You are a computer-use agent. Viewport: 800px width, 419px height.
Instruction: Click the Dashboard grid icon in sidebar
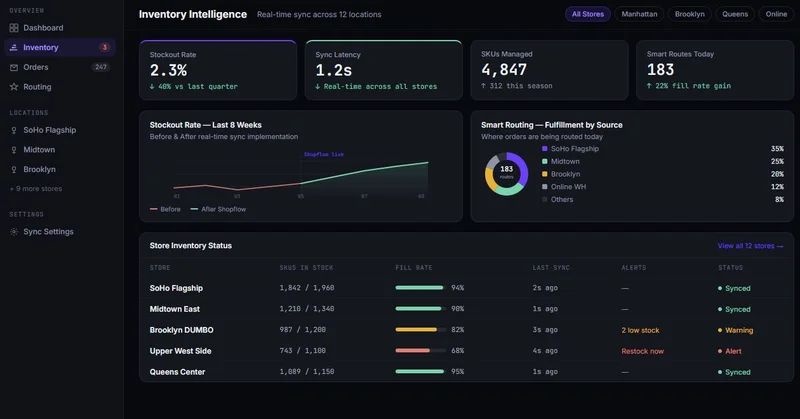(x=14, y=28)
